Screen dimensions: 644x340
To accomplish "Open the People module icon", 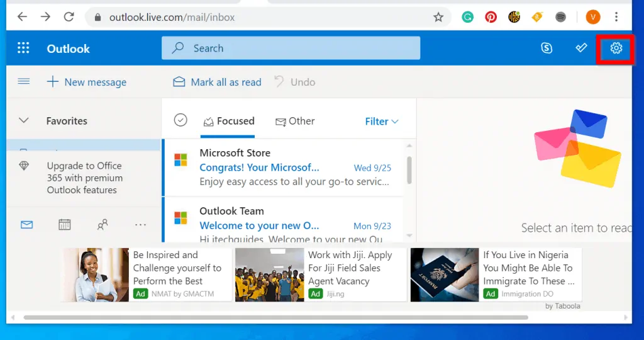I will coord(103,225).
